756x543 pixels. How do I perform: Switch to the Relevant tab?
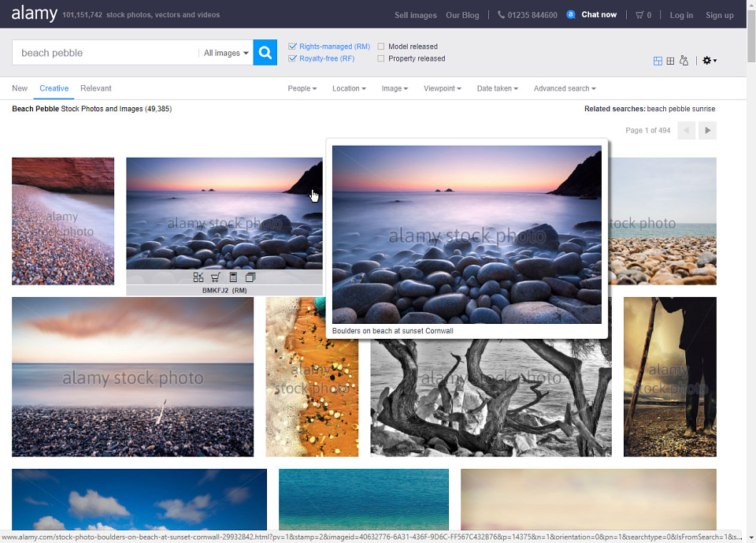click(96, 88)
